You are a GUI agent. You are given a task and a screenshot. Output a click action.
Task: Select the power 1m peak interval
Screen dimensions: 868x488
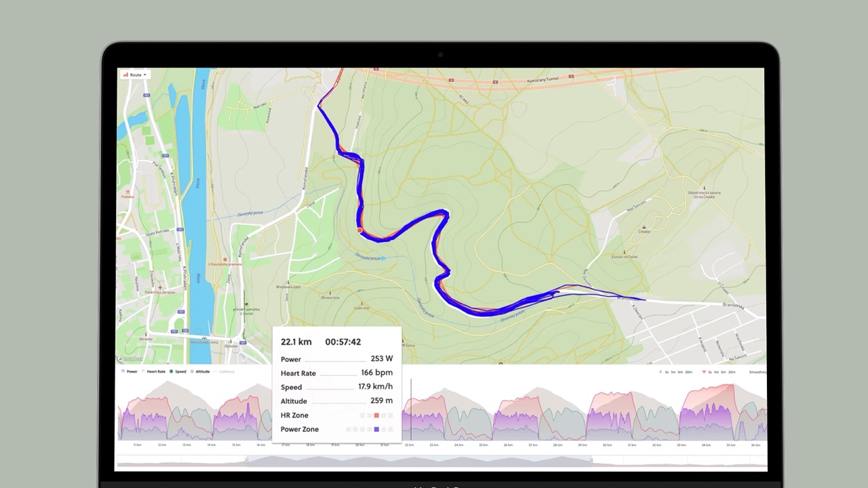click(673, 372)
